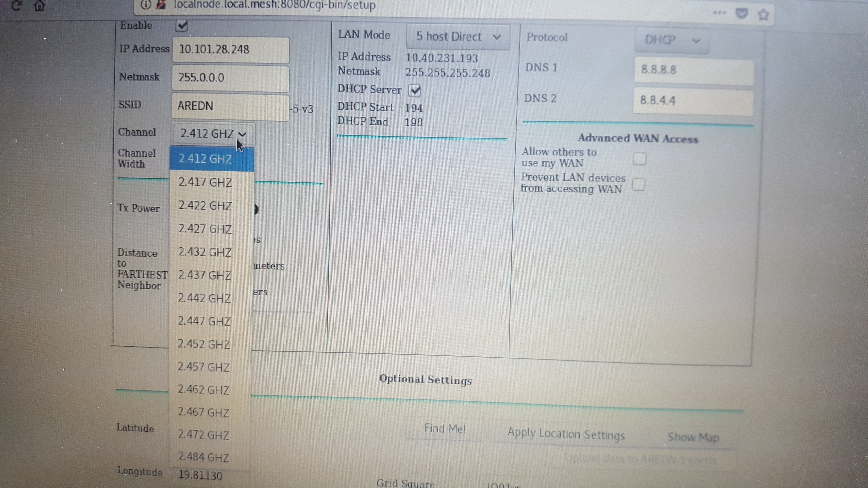This screenshot has width=868, height=488.
Task: Click the Optional Settings heading
Action: [425, 380]
